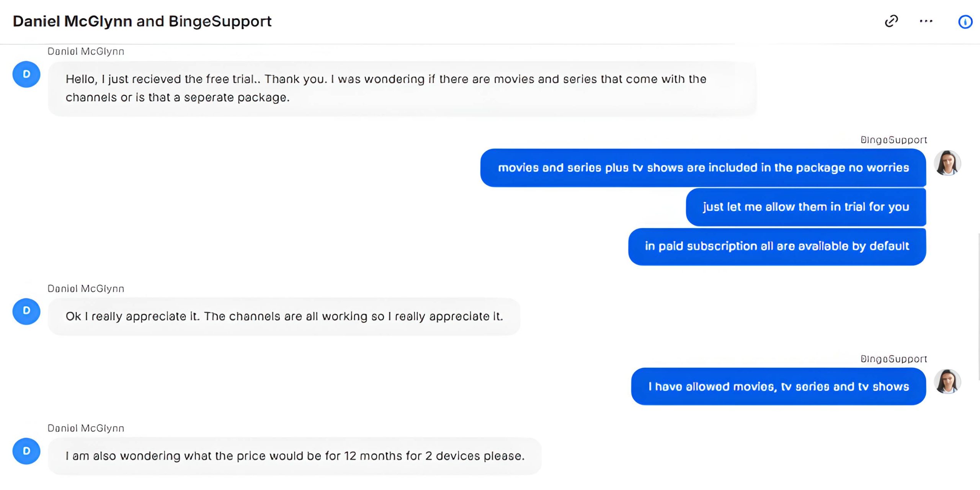980x490 pixels.
Task: Click BingeSupport agent photo by allowed movies reply
Action: pos(947,382)
